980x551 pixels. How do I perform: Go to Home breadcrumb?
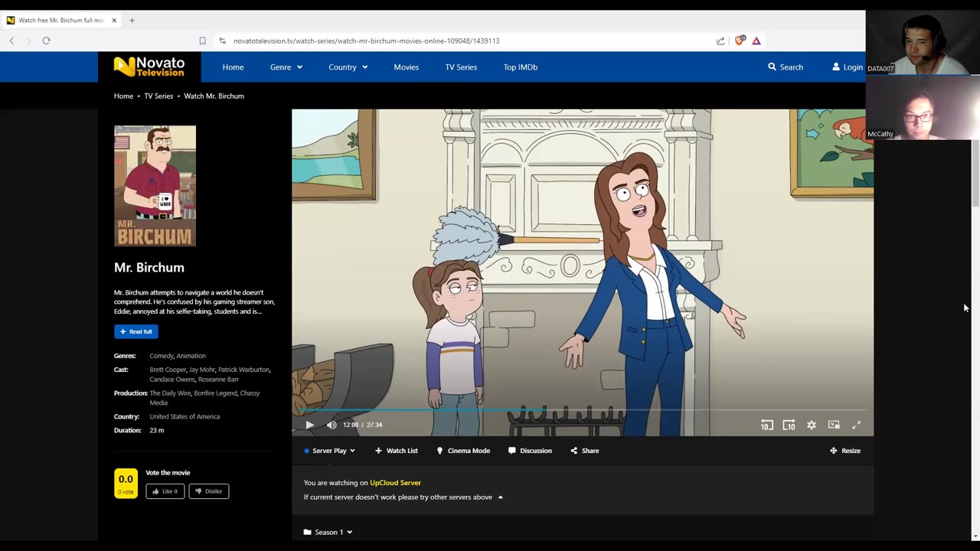coord(123,96)
